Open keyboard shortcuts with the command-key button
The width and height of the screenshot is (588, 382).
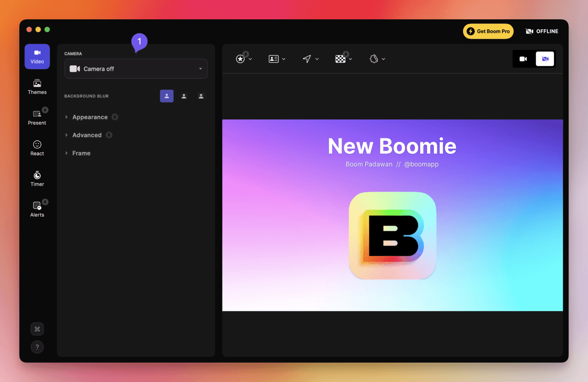point(37,329)
